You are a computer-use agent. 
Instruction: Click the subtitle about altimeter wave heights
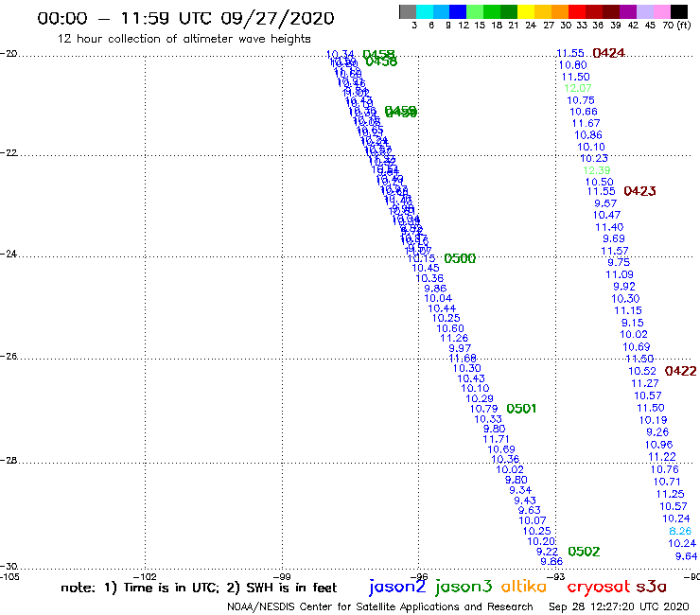184,39
